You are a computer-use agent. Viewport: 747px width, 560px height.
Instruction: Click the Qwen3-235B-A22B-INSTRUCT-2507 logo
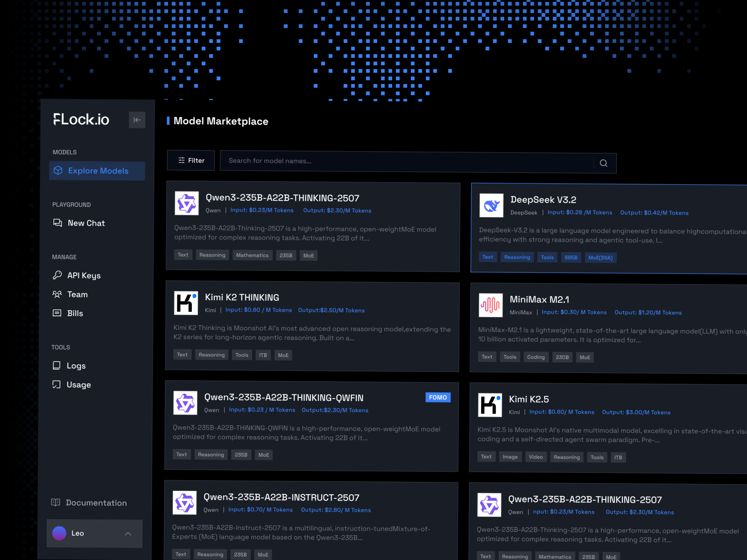[x=185, y=503]
